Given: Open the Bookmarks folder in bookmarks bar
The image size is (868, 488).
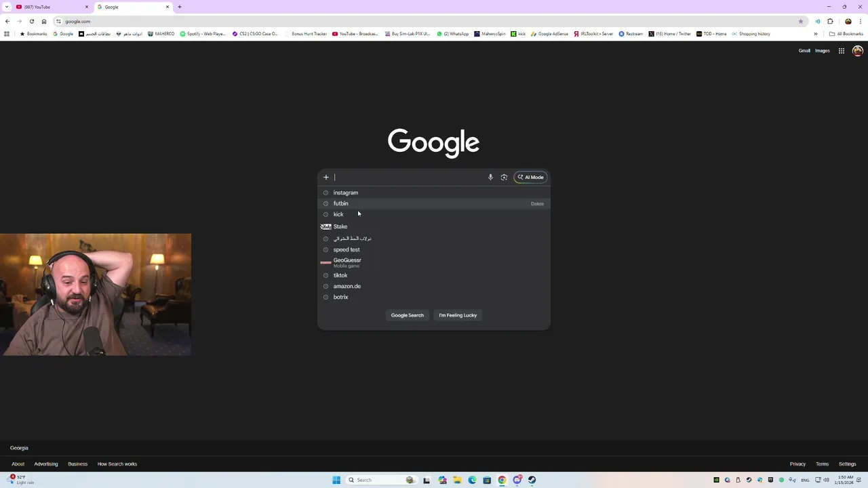Looking at the screenshot, I should [x=33, y=34].
